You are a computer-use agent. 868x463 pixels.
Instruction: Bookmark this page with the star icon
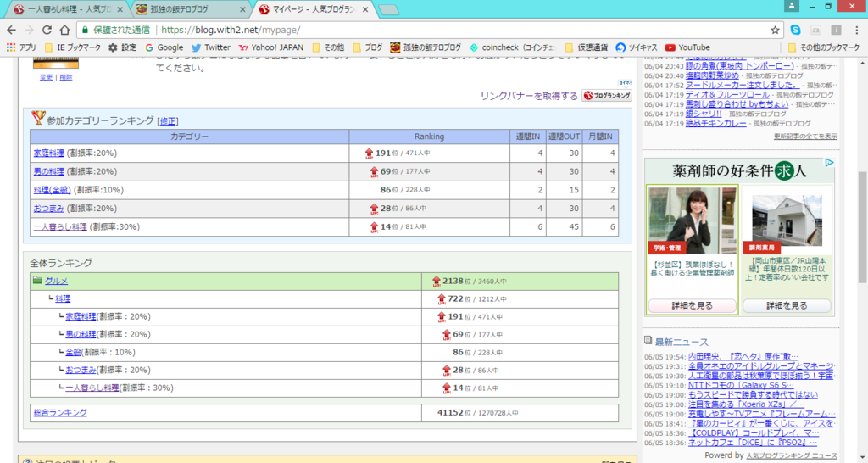[x=775, y=30]
